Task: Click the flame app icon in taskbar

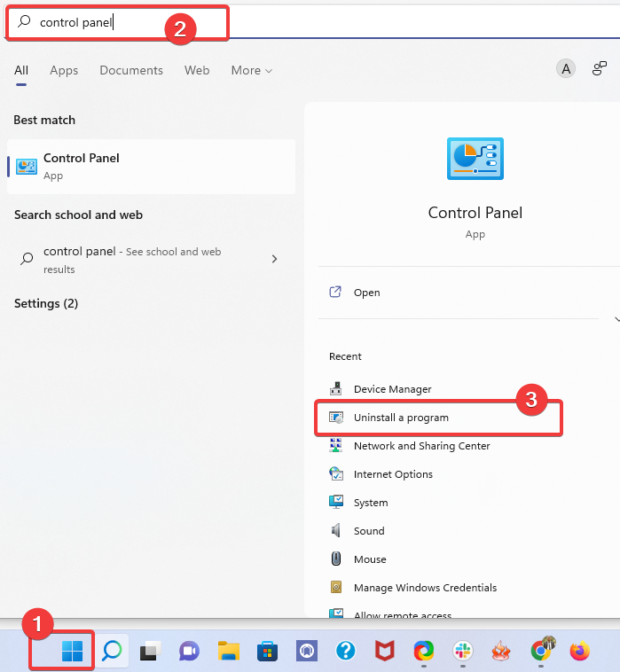Action: tap(501, 651)
